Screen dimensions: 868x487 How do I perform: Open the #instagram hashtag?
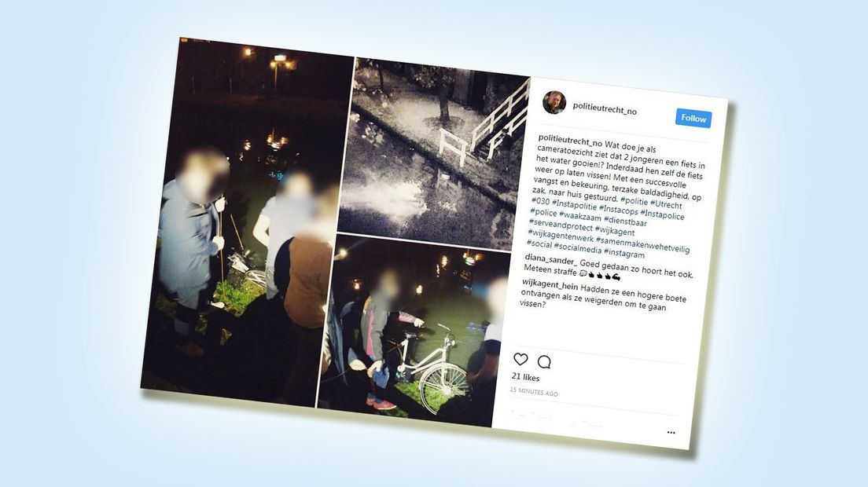[624, 253]
